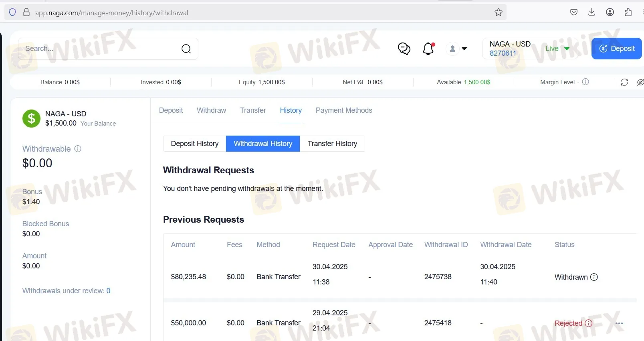Open the browser extensions puzzle icon
This screenshot has height=341, width=644.
pos(628,12)
